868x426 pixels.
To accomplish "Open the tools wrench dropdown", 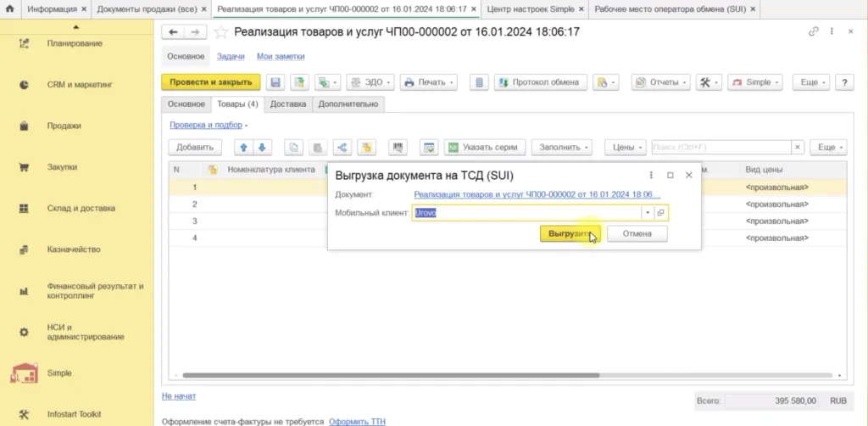I will click(x=709, y=82).
